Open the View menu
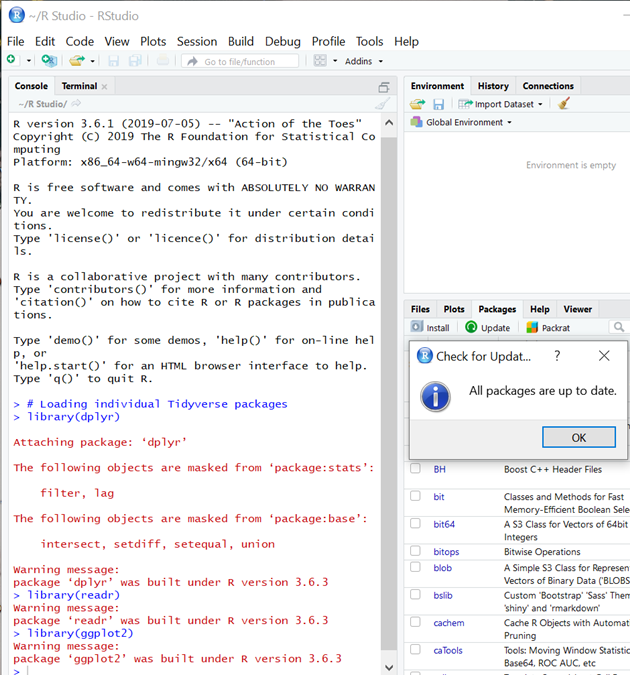This screenshot has height=675, width=630. [x=117, y=41]
